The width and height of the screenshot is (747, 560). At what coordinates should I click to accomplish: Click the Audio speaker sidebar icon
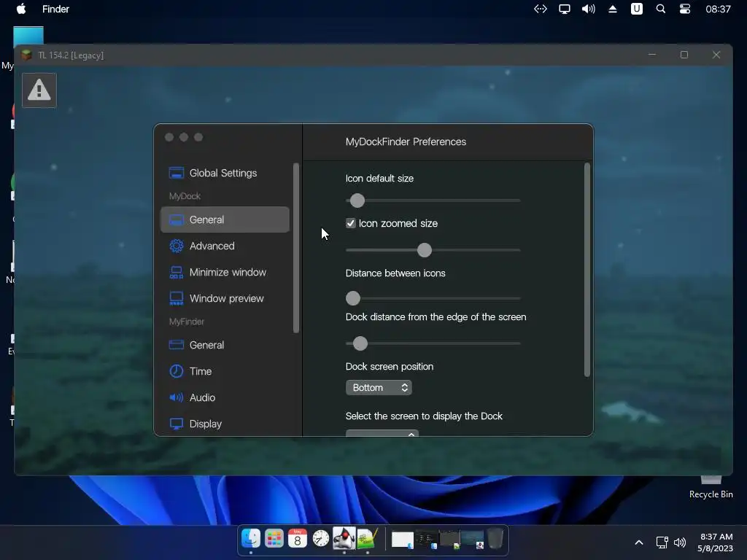coord(177,397)
